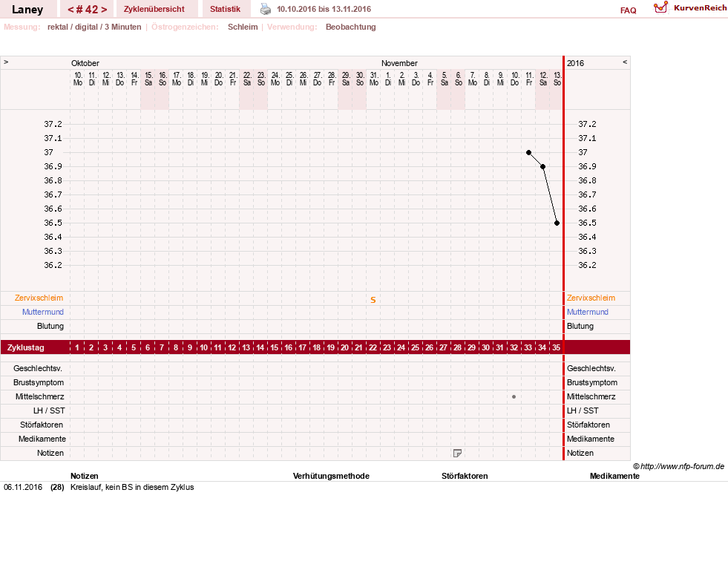The height and width of the screenshot is (579, 728).
Task: Click the note date 06.11.2016
Action: (x=23, y=487)
